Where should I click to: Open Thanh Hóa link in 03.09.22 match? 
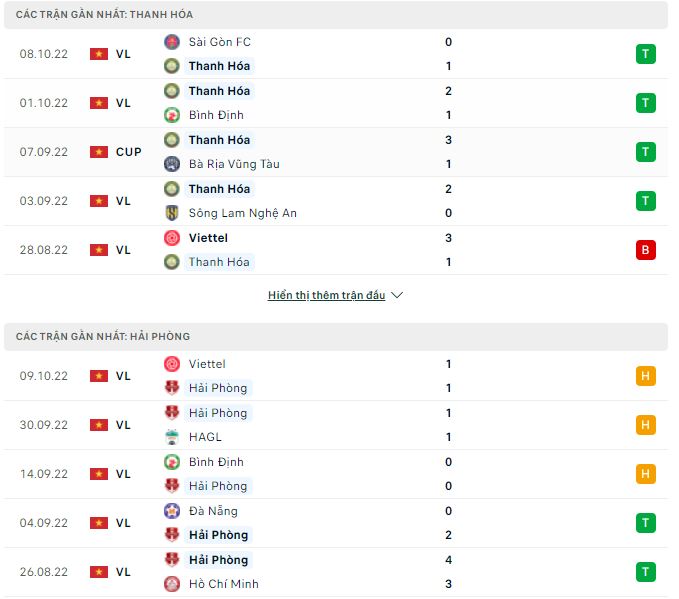pos(219,189)
